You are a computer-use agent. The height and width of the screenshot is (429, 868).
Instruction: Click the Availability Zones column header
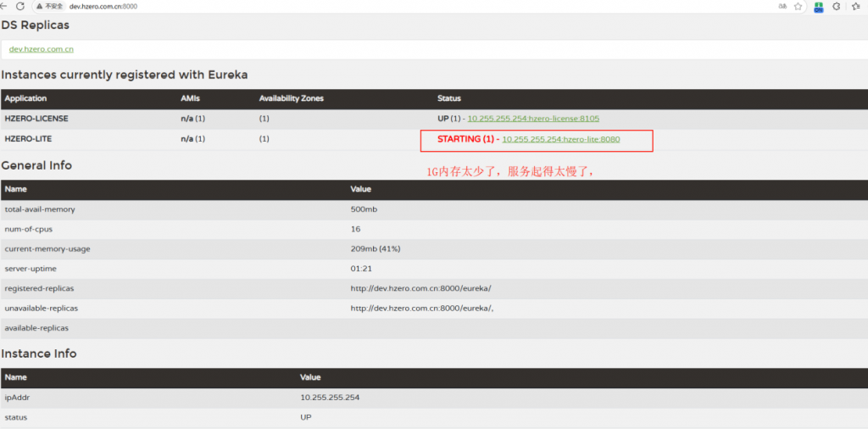[x=291, y=98]
